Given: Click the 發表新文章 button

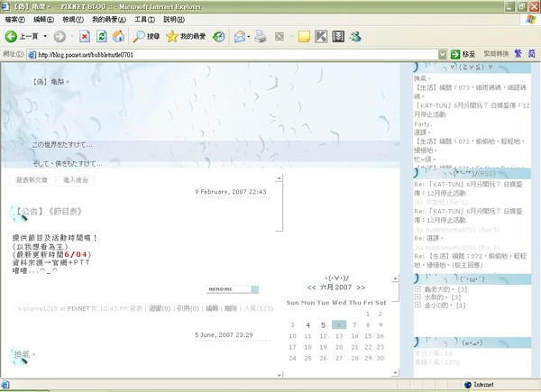Looking at the screenshot, I should (32, 180).
